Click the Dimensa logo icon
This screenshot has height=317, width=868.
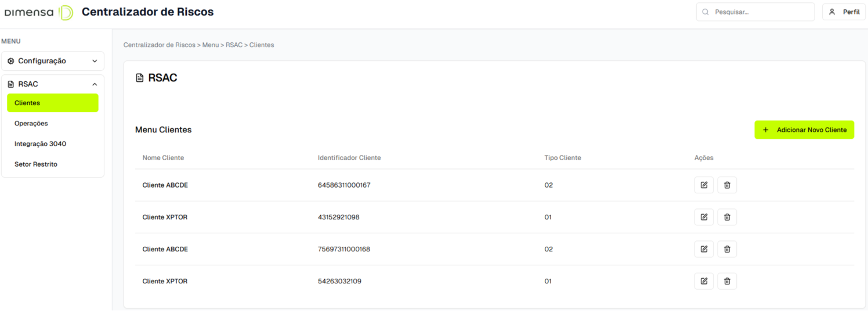pyautogui.click(x=66, y=12)
